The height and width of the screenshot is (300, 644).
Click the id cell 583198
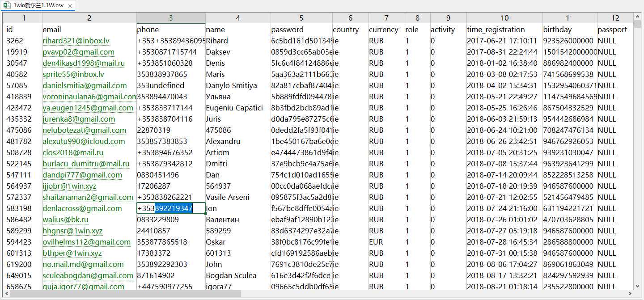tap(23, 208)
